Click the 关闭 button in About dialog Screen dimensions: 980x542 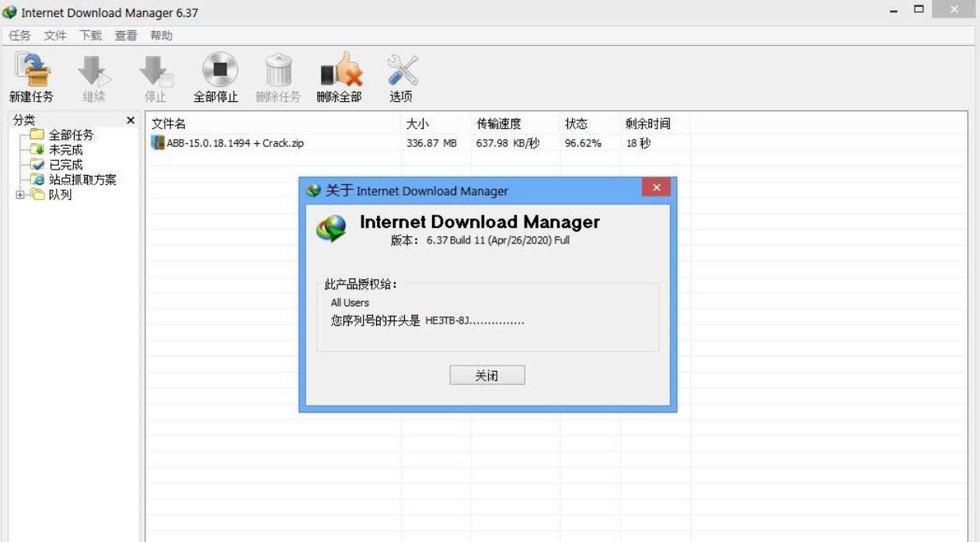click(487, 376)
